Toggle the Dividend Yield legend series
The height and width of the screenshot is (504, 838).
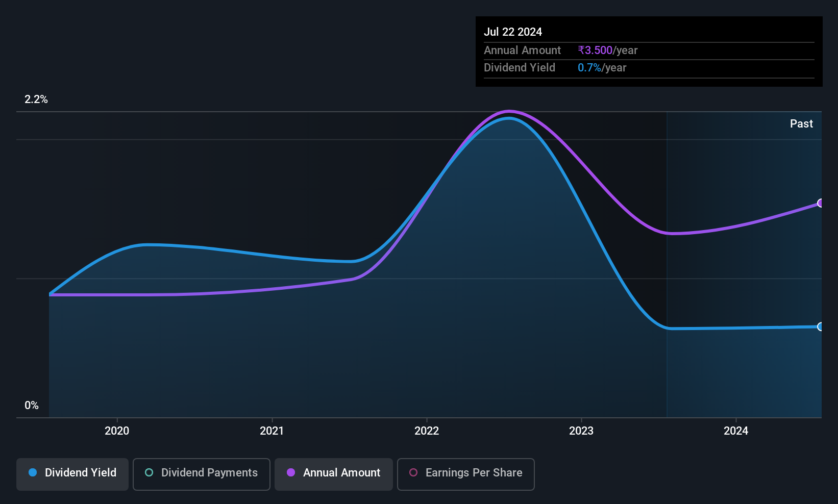[x=72, y=474]
